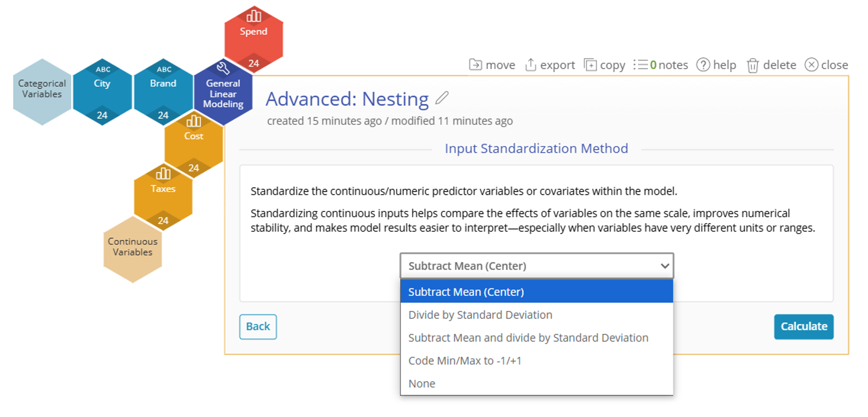This screenshot has height=417, width=868.
Task: Choose Subtract Mean and divide option
Action: tap(528, 337)
